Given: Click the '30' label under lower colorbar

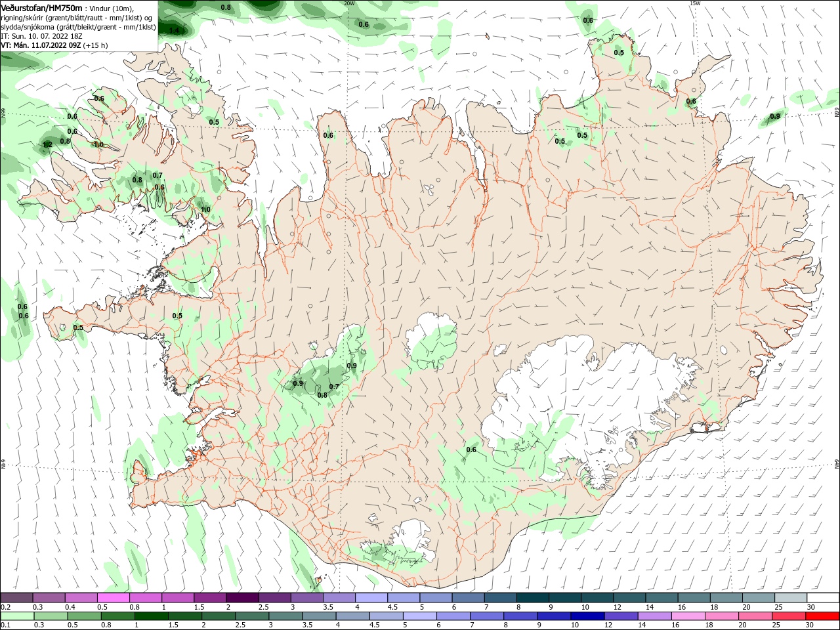Looking at the screenshot, I should (810, 625).
